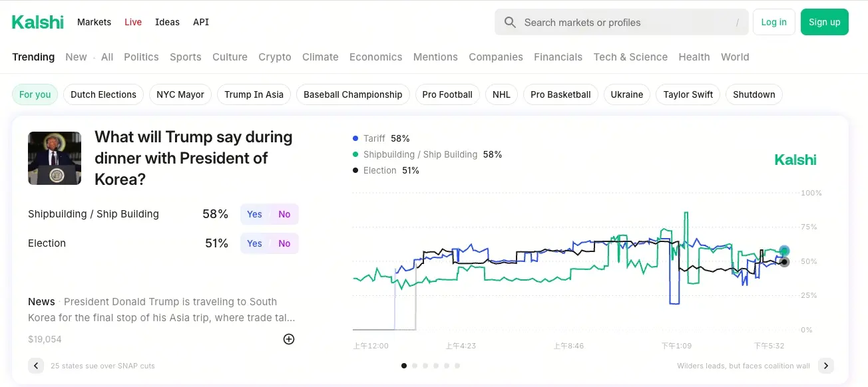The width and height of the screenshot is (868, 387).
Task: Select Yes for Shipbuilding / Ship Building
Action: [254, 214]
